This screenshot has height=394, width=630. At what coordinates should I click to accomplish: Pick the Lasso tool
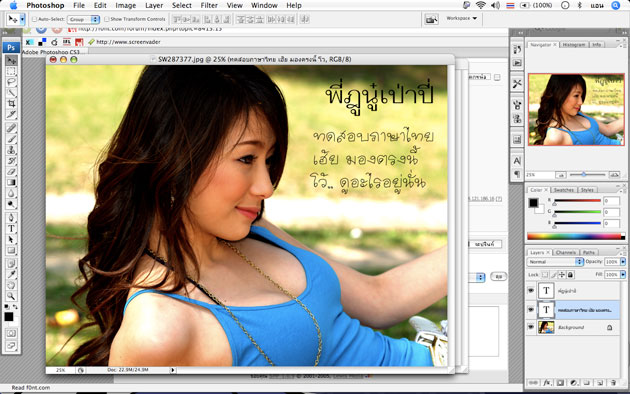[11, 82]
